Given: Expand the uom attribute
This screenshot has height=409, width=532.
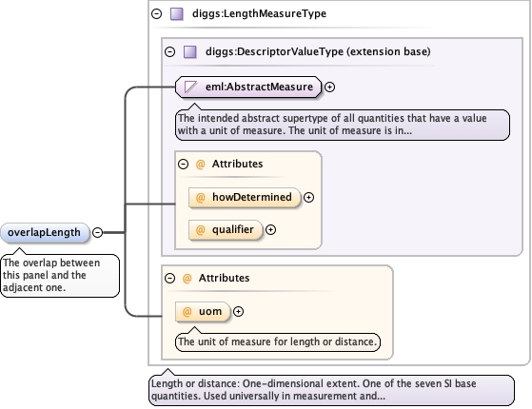Looking at the screenshot, I should 238,312.
